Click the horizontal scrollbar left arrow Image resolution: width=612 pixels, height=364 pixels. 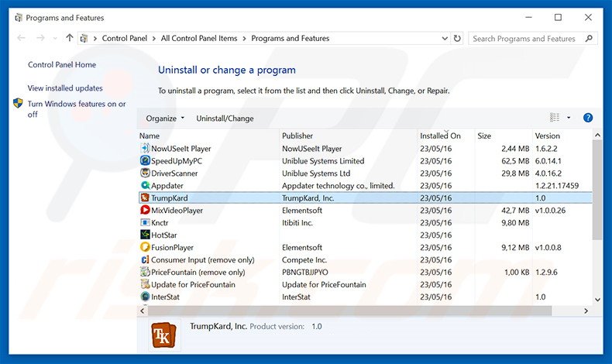click(x=143, y=311)
